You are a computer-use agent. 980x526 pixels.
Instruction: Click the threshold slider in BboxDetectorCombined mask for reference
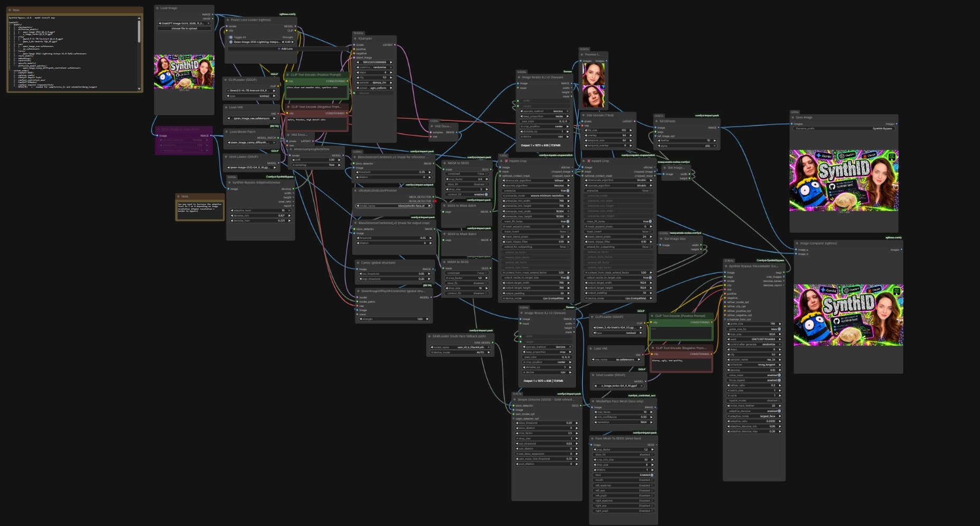[x=394, y=172]
